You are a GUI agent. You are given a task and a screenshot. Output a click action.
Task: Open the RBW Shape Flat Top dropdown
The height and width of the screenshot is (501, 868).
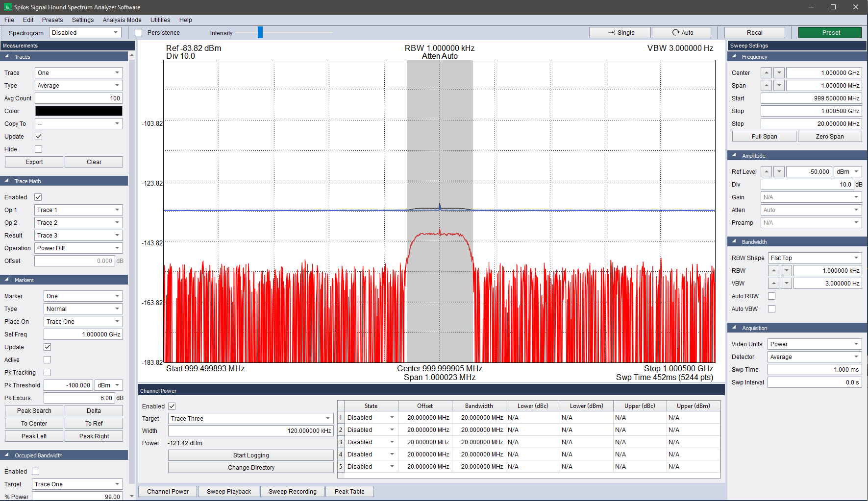(815, 258)
